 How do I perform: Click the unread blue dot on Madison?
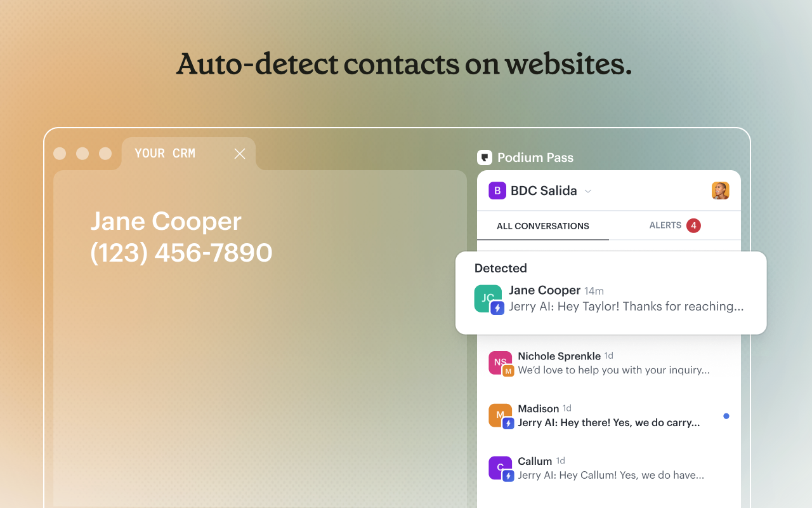pos(726,416)
